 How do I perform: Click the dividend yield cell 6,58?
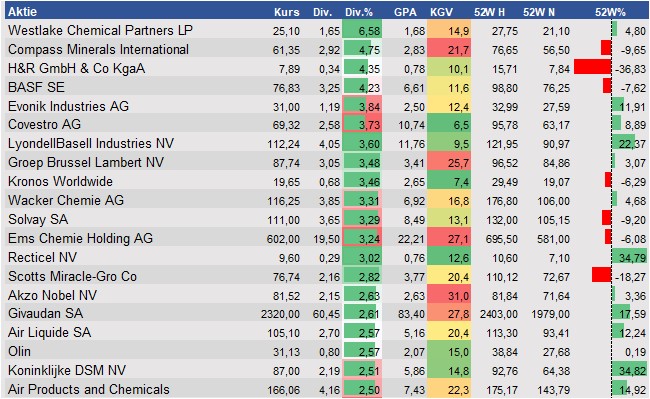click(362, 30)
